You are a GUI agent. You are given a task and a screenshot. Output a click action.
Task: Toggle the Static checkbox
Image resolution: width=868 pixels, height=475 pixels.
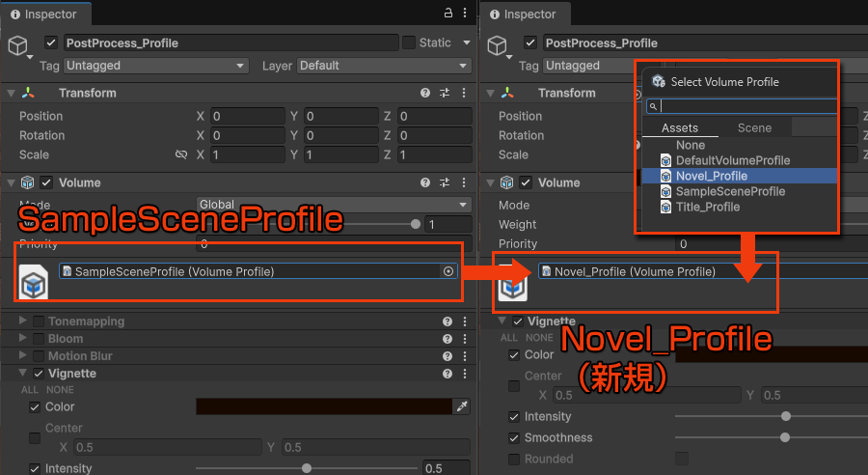pos(409,42)
